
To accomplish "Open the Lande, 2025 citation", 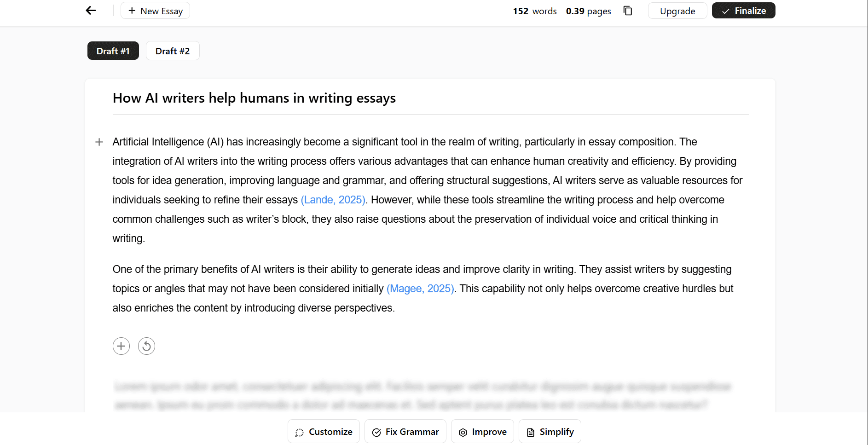I will pos(332,200).
